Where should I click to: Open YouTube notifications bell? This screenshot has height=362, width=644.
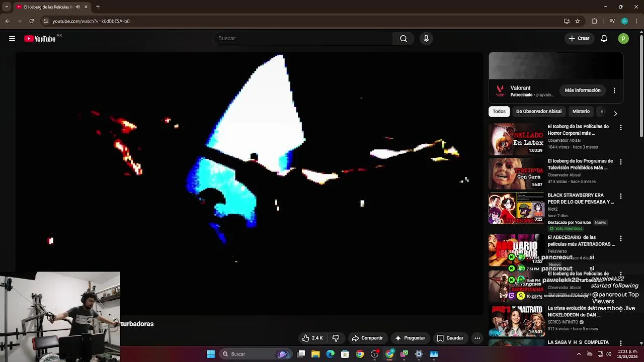(604, 39)
